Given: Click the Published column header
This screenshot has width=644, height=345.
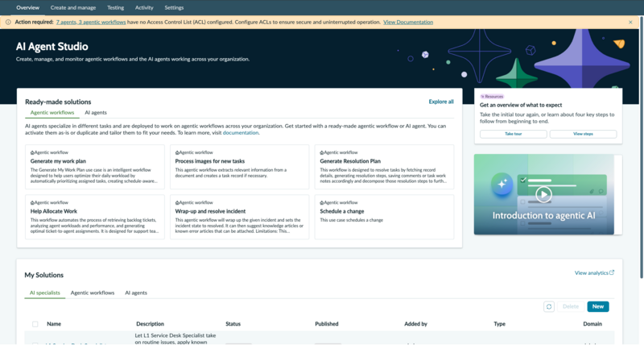Looking at the screenshot, I should pos(327,324).
